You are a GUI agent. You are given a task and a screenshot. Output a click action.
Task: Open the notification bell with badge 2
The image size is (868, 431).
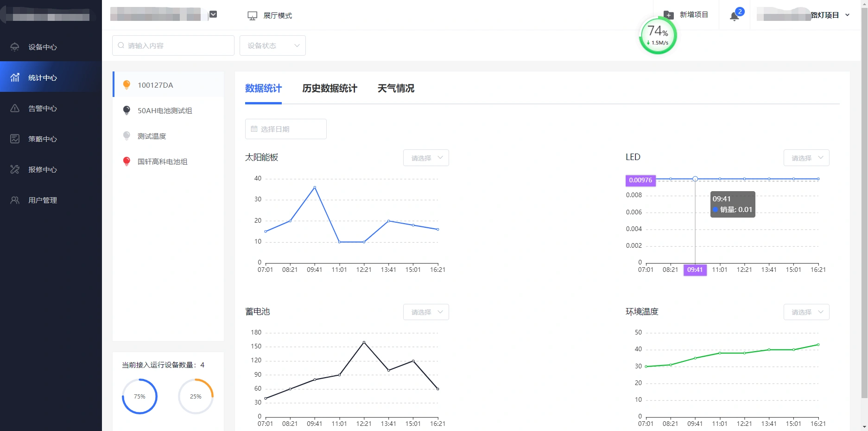(735, 16)
